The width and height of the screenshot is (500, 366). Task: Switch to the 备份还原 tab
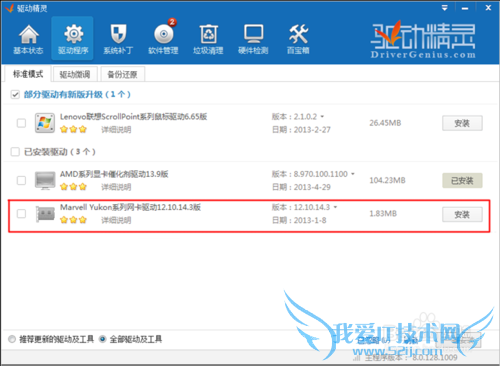pos(122,74)
